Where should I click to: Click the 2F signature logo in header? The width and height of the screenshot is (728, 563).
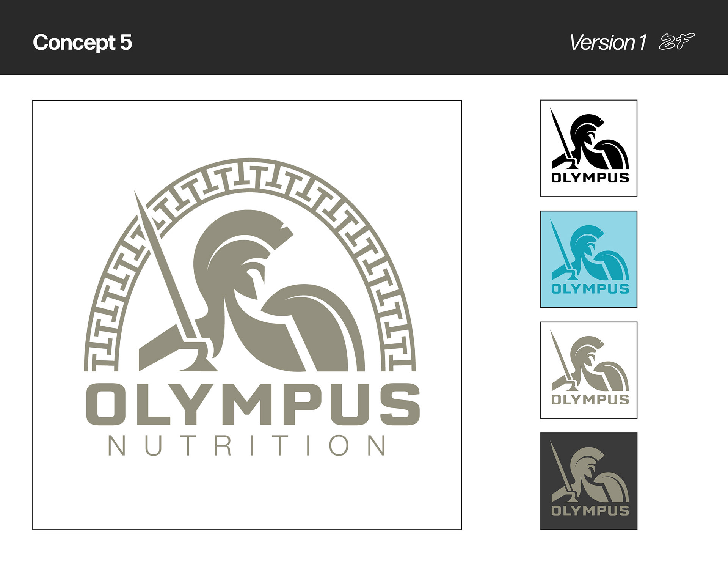point(677,42)
